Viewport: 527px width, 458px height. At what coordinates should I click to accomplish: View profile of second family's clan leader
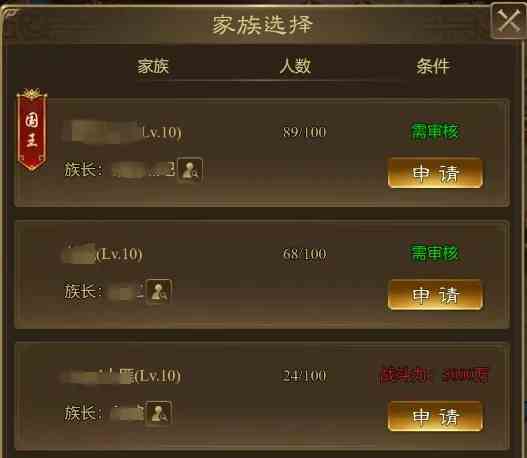click(159, 291)
